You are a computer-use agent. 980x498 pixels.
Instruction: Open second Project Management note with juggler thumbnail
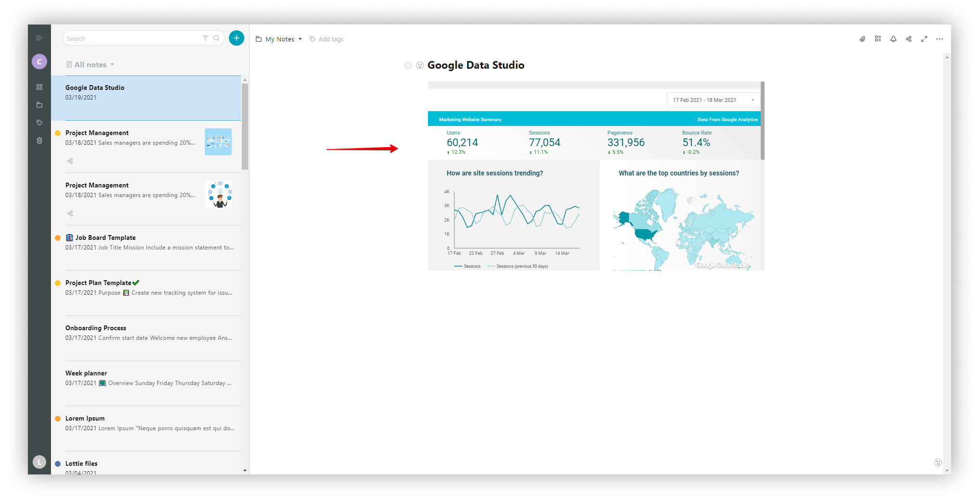tap(146, 199)
